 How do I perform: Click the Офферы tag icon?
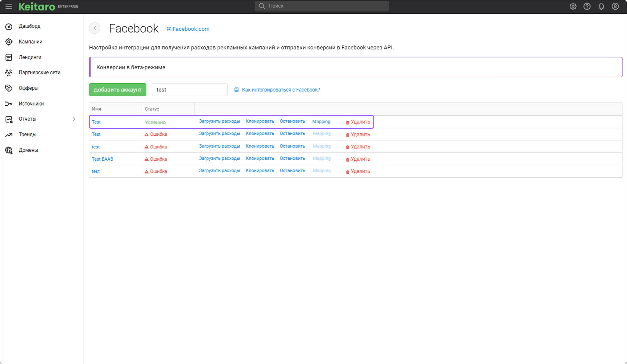[x=9, y=88]
